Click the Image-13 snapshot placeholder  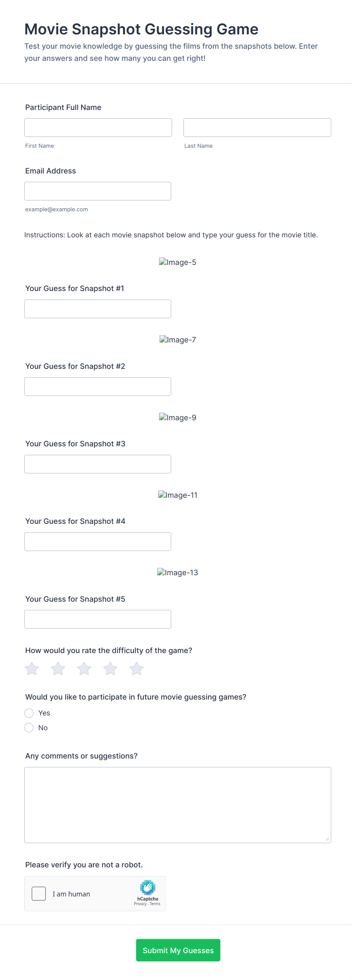point(178,573)
